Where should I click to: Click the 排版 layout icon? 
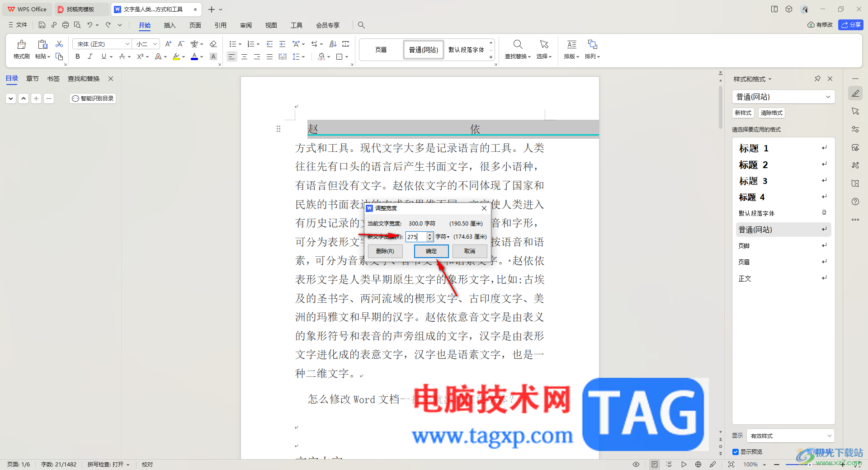[x=571, y=44]
